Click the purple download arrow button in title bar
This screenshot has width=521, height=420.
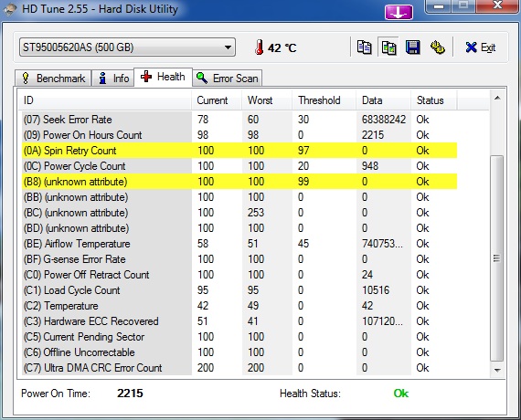(x=399, y=12)
